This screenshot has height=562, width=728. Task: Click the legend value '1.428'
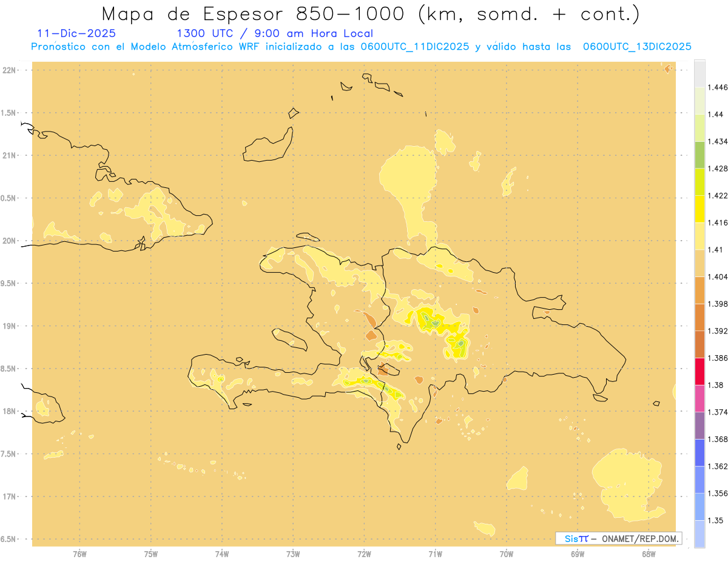718,169
